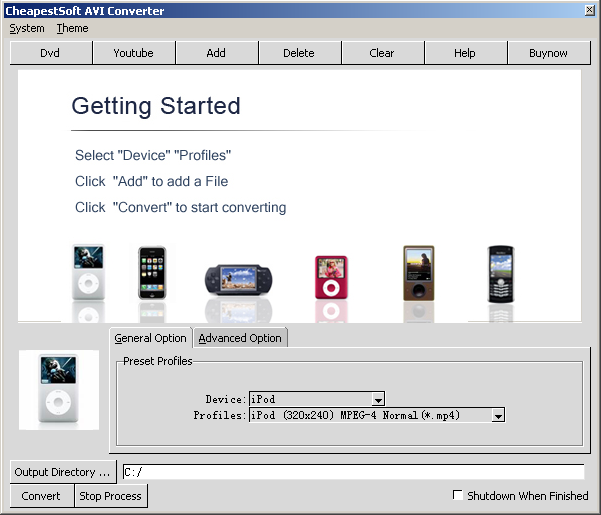Click the red iPod Nano image
The image size is (601, 515).
[331, 277]
